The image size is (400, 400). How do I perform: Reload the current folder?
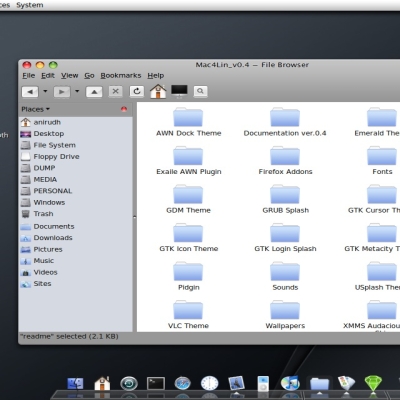click(x=137, y=91)
